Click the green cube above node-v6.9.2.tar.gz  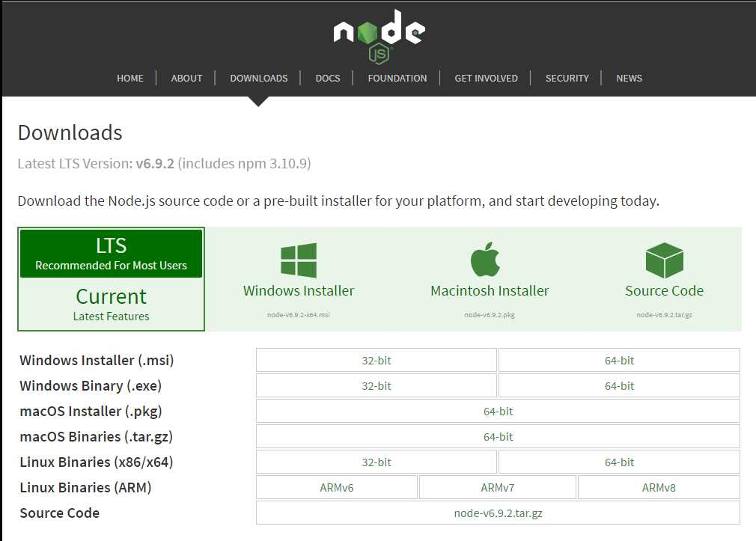[x=664, y=260]
